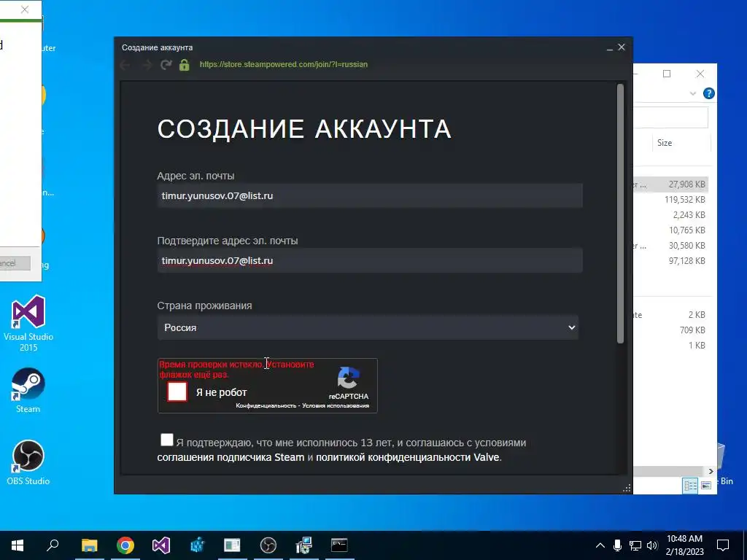Open reCAPTCHA 'Условия использования' link
The height and width of the screenshot is (560, 747).
336,405
